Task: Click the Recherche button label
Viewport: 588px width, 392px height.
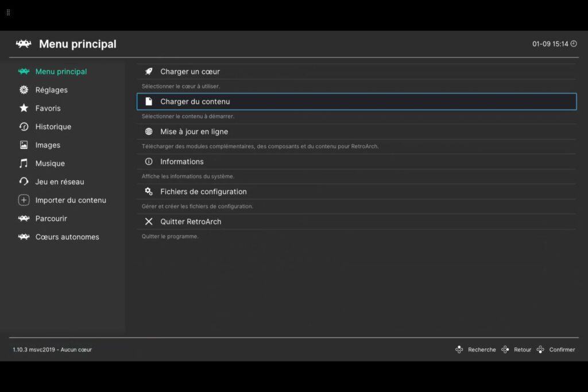Action: pos(482,350)
